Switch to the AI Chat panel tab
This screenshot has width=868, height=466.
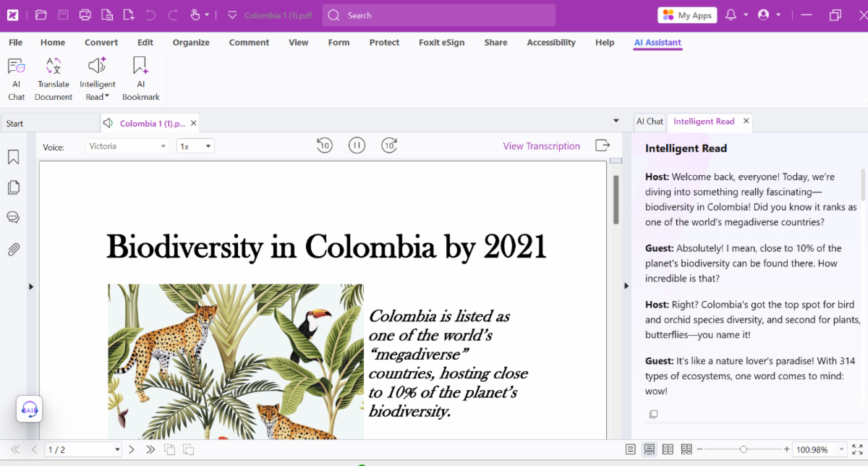tap(650, 122)
